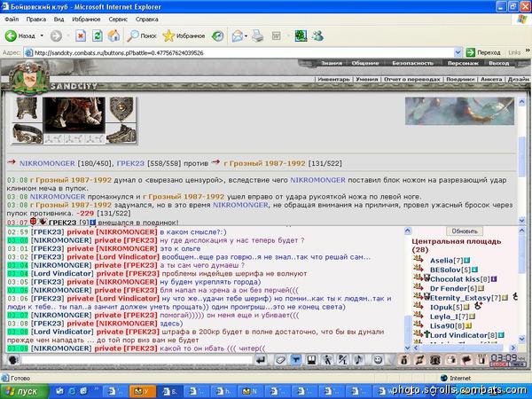Open the smileys face icon

pyautogui.click(x=378, y=360)
